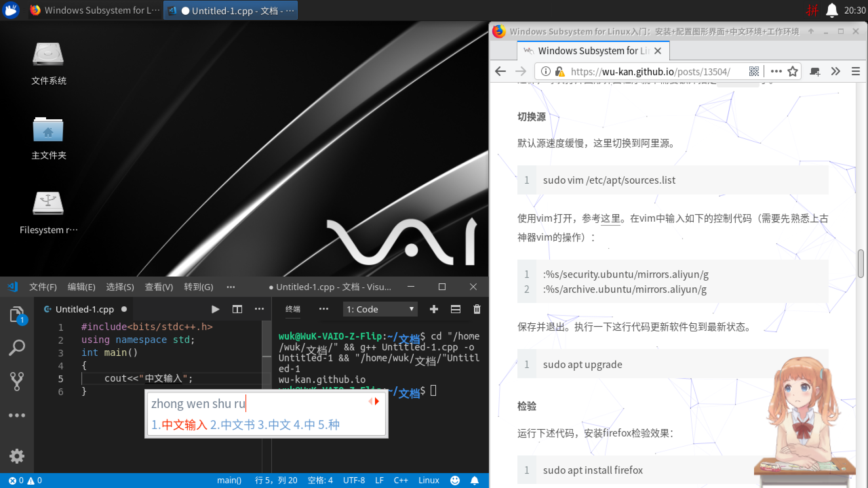This screenshot has height=488, width=868.
Task: Split the editor using the split icon
Action: pyautogui.click(x=237, y=309)
